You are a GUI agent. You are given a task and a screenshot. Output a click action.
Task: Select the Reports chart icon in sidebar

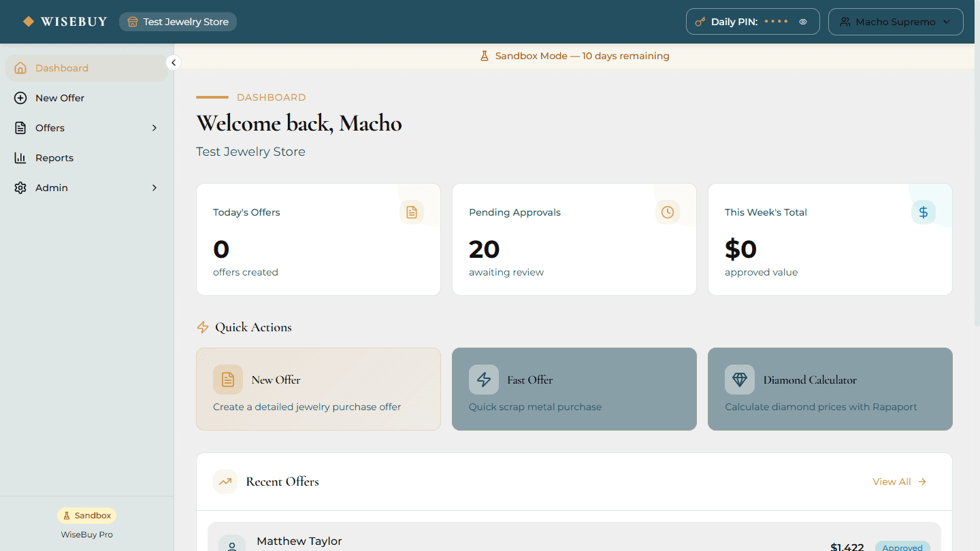(20, 157)
